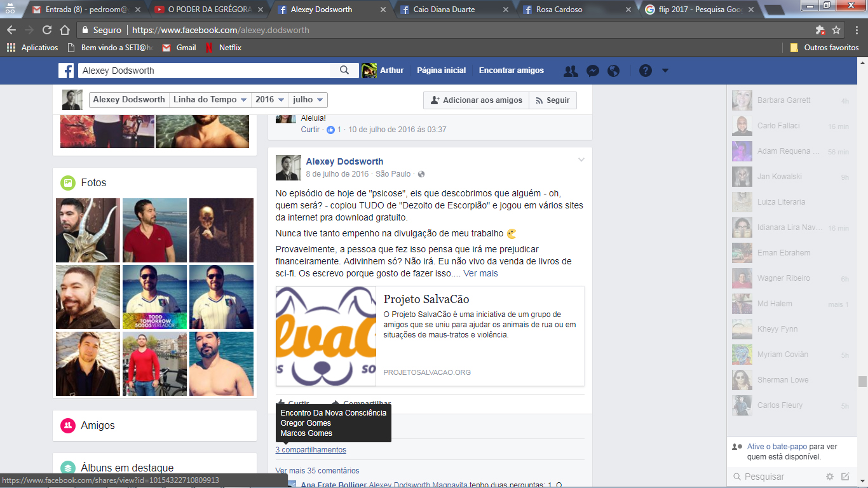Click Adicionar aos amigos button
The height and width of the screenshot is (488, 868).
pyautogui.click(x=476, y=100)
